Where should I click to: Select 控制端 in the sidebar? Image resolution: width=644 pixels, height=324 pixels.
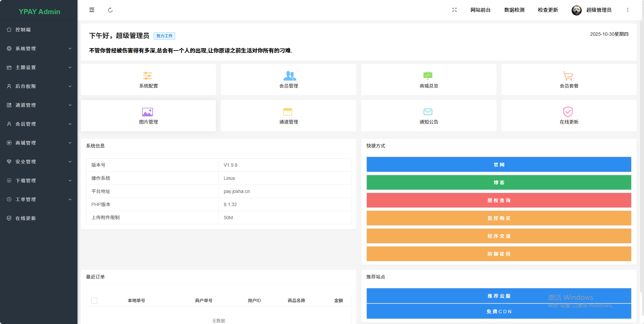[x=23, y=30]
